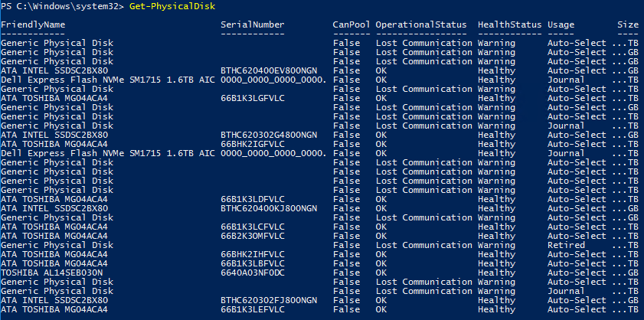Click the OperationalStatus column header
This screenshot has width=644, height=320.
click(x=421, y=24)
